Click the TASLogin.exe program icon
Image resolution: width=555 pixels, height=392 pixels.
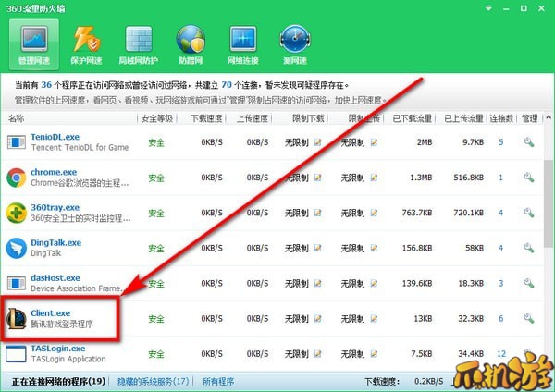[x=17, y=354]
